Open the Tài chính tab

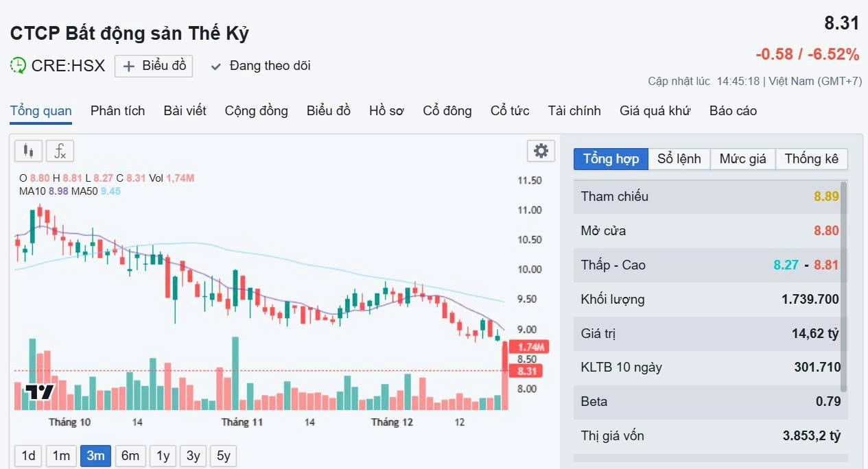tap(574, 111)
